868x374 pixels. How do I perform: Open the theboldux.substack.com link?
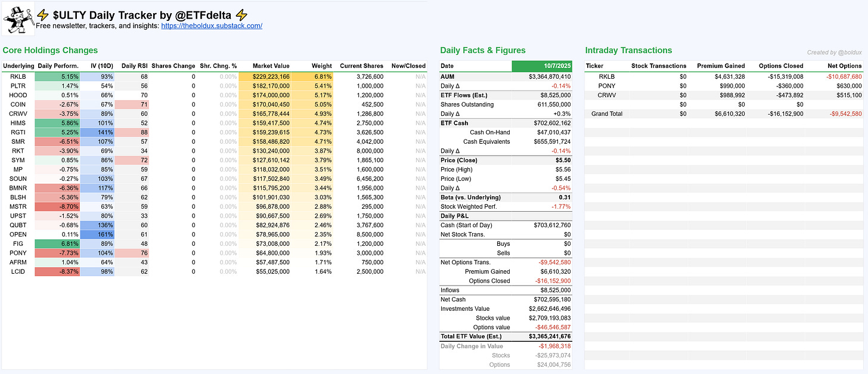click(x=212, y=26)
